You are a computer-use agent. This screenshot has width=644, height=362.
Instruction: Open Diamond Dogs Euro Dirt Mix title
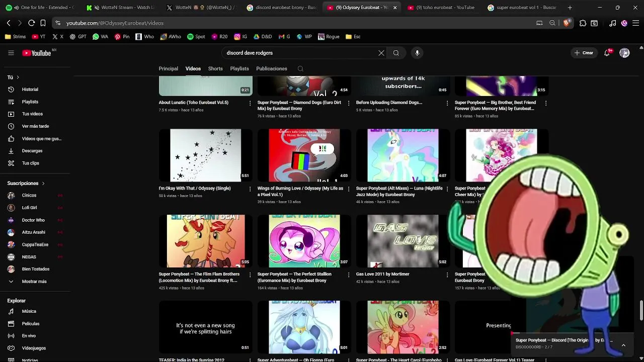pyautogui.click(x=299, y=106)
